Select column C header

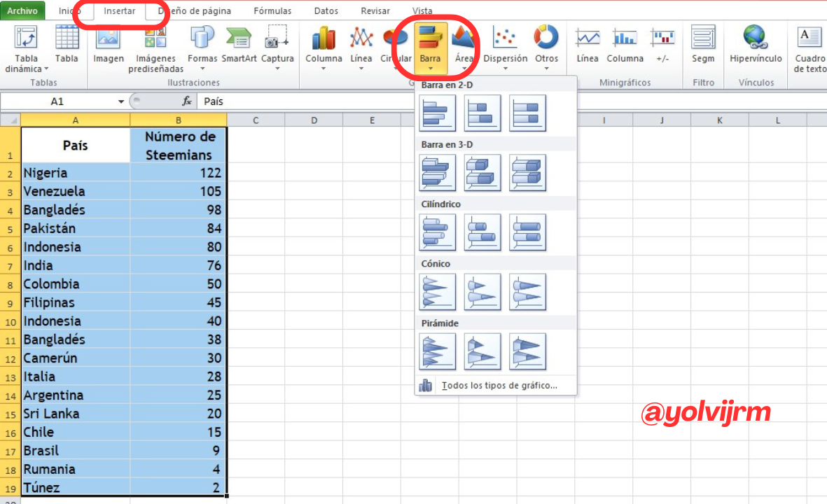pos(256,120)
